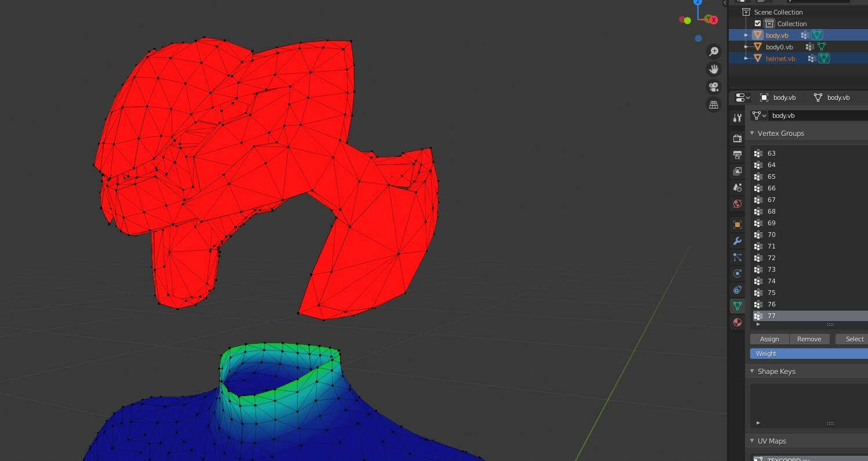Open Active Tool and Workspace settings tab
The height and width of the screenshot is (461, 868).
[x=737, y=118]
